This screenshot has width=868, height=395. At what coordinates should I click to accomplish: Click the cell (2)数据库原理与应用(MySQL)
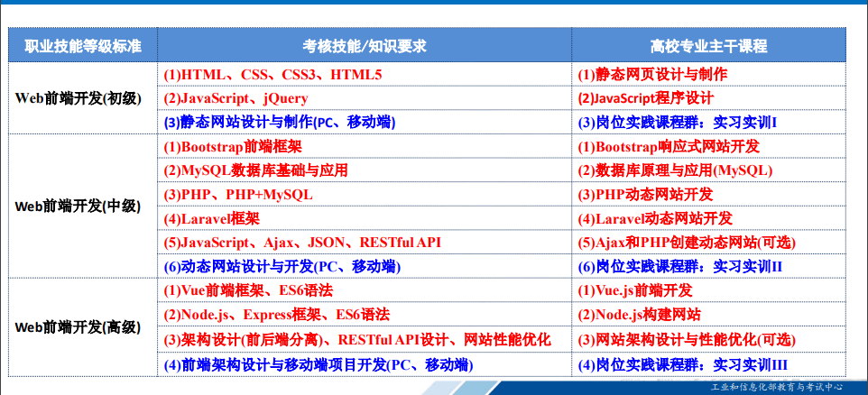coord(708,170)
